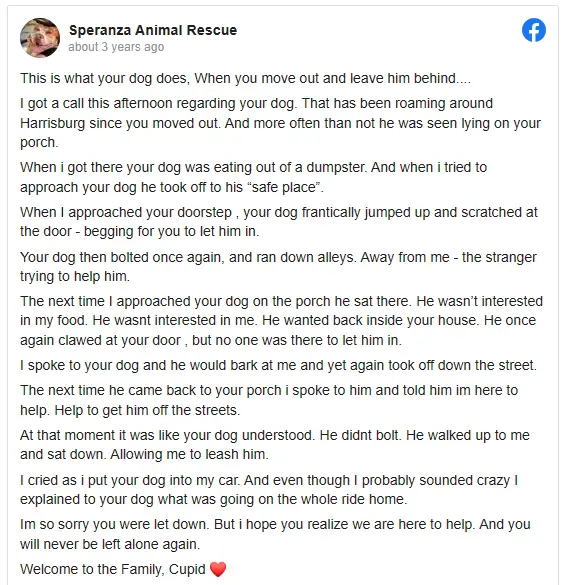Click the Facebook logo icon
The width and height of the screenshot is (566, 585).
(x=534, y=30)
